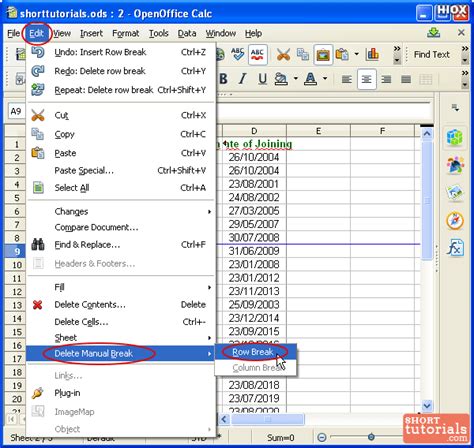Image resolution: width=474 pixels, height=448 pixels.
Task: Adjust the zoom slider handle
Action: [371, 437]
